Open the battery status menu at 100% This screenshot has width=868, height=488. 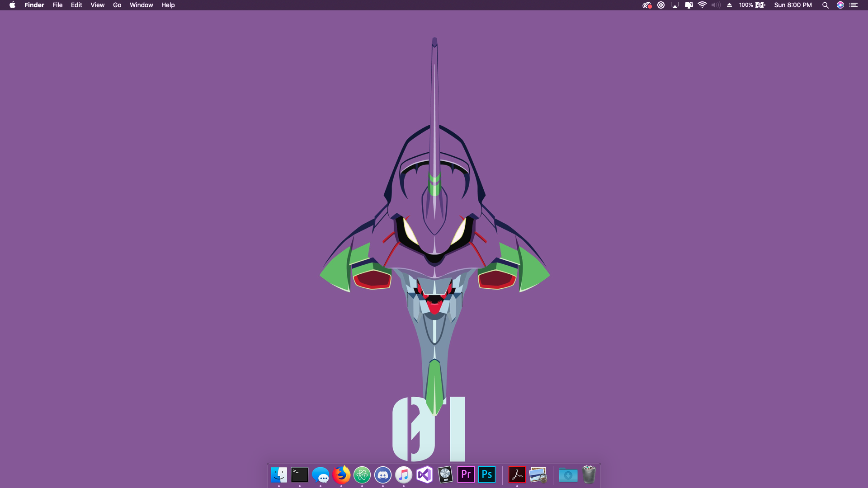(x=752, y=5)
